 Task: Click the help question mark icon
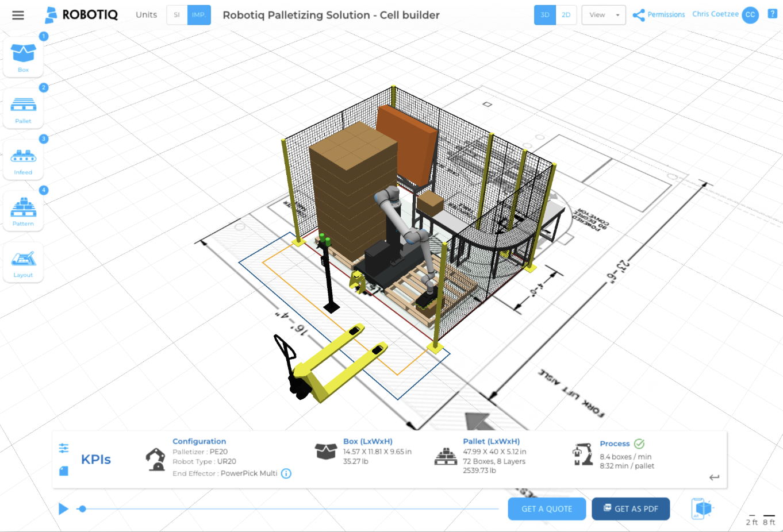click(773, 14)
